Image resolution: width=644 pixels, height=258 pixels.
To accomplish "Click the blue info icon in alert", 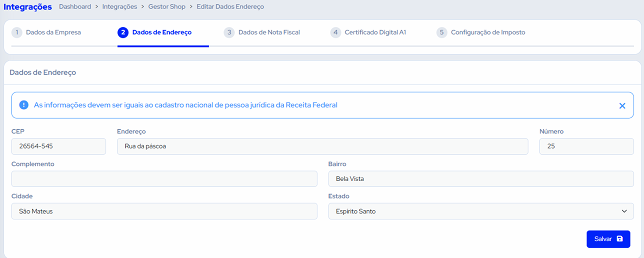I will tap(24, 105).
